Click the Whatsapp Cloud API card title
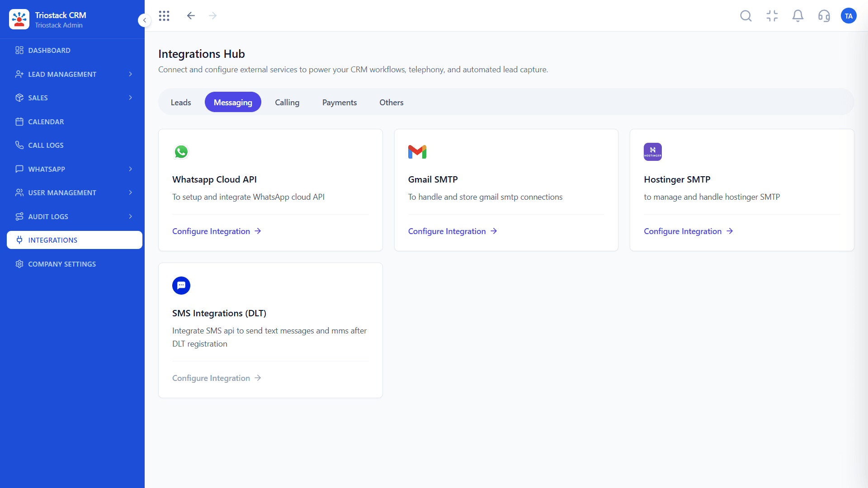 click(214, 179)
